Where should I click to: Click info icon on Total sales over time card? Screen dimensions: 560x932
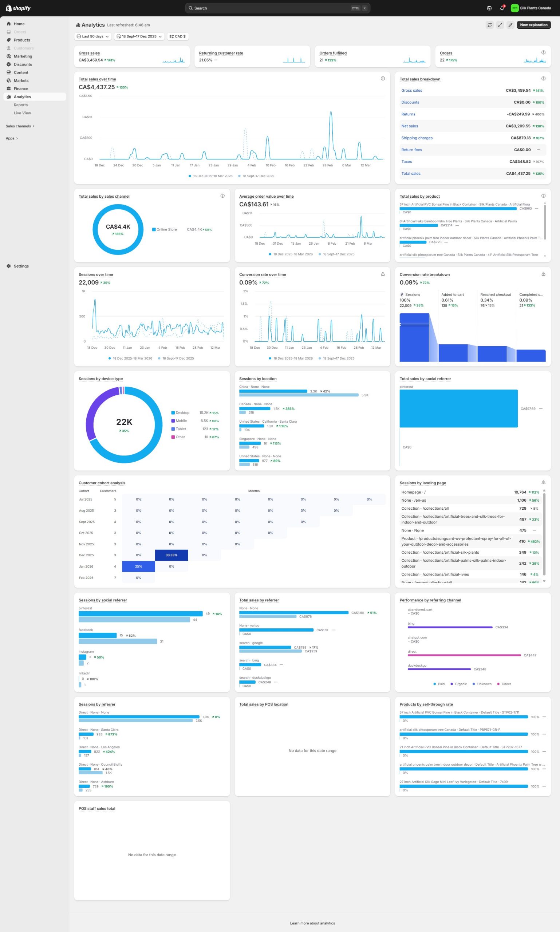tap(383, 79)
